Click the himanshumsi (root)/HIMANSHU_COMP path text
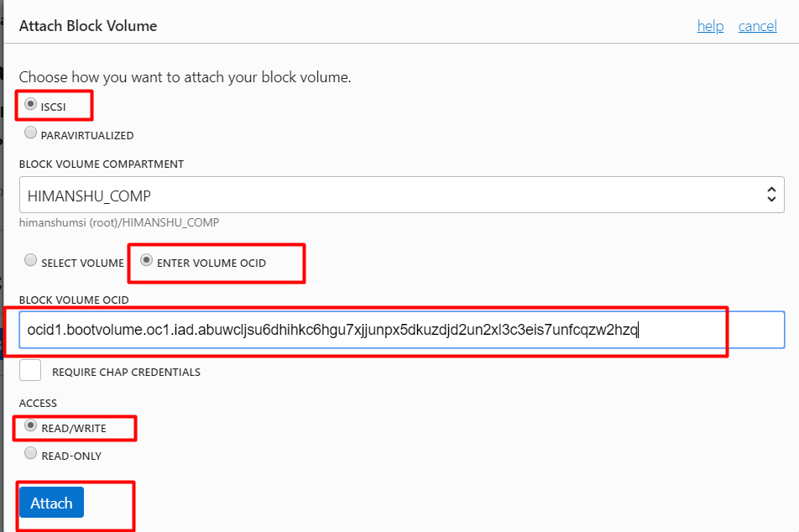Image resolution: width=799 pixels, height=532 pixels. click(119, 222)
